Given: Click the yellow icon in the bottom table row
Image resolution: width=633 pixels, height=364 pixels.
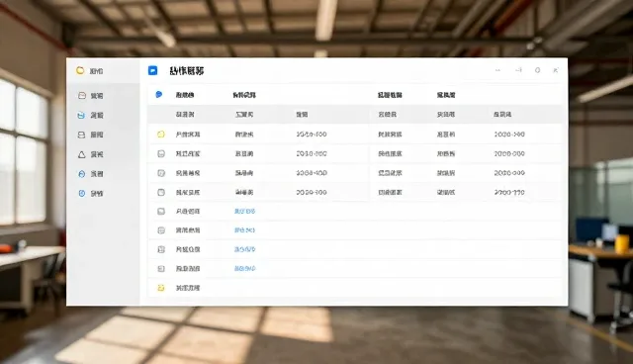Looking at the screenshot, I should [161, 288].
